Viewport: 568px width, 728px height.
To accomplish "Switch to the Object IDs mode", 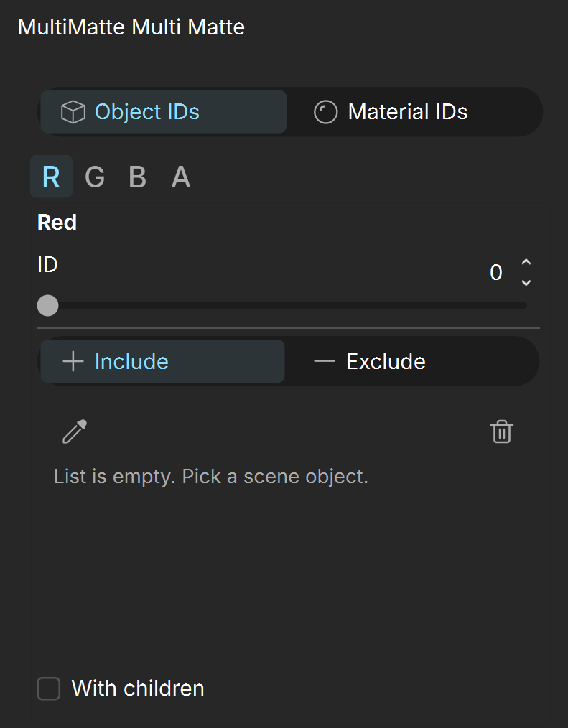I will (x=164, y=112).
